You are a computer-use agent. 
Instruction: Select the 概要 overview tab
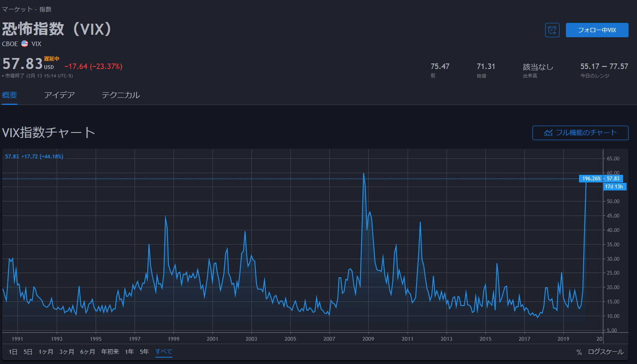coord(9,95)
